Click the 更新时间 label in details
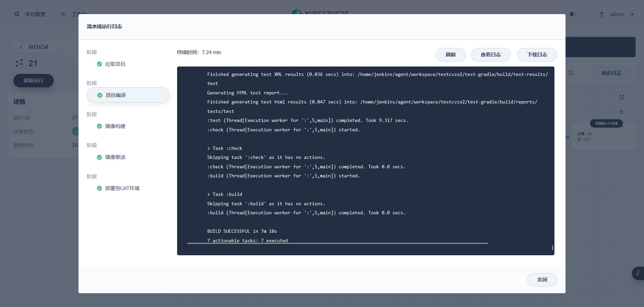Image resolution: width=644 pixels, height=307 pixels. click(x=24, y=145)
